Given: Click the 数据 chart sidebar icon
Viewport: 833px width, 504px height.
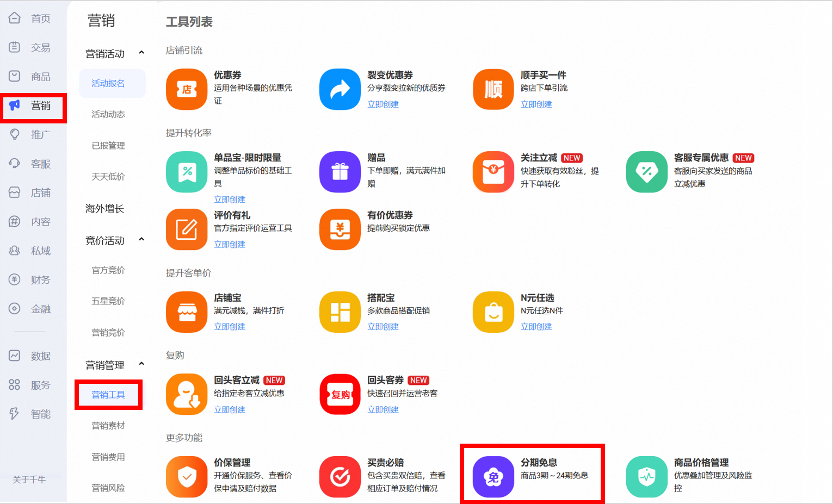Looking at the screenshot, I should [15, 356].
